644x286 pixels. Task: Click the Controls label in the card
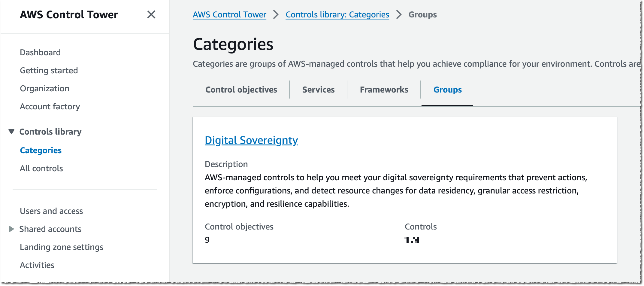[x=421, y=227]
